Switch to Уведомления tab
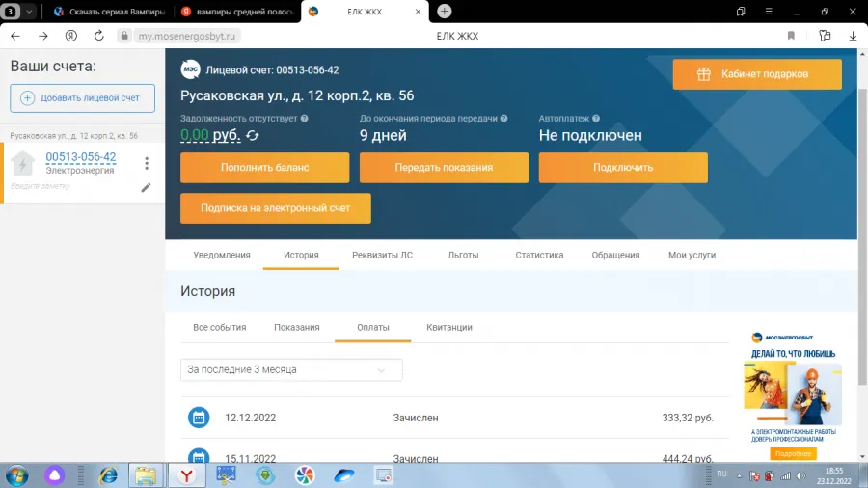 [222, 255]
